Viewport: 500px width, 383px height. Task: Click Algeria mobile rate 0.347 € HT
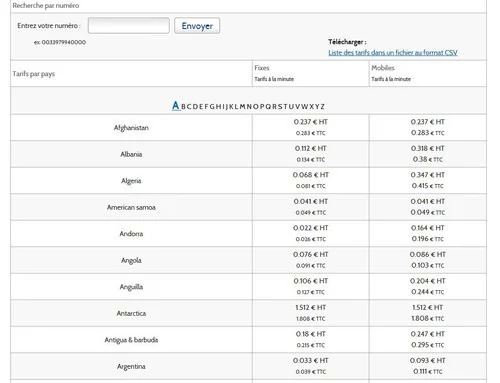pyautogui.click(x=428, y=175)
